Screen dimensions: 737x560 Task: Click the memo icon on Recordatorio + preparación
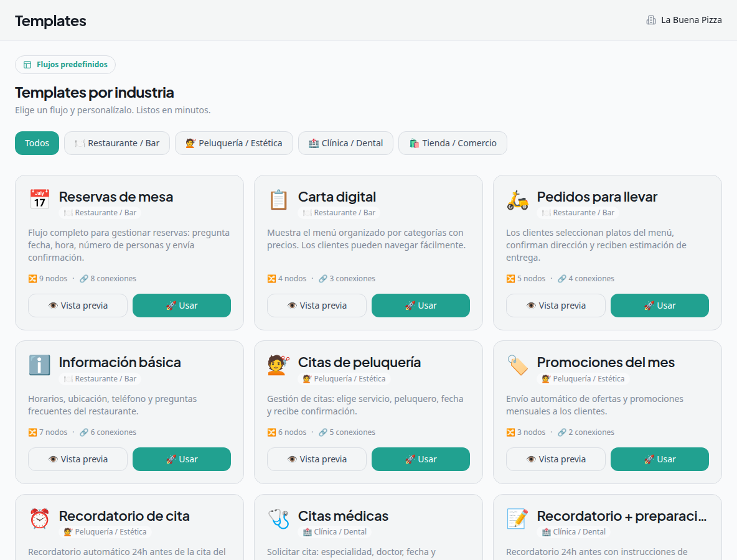click(x=517, y=517)
